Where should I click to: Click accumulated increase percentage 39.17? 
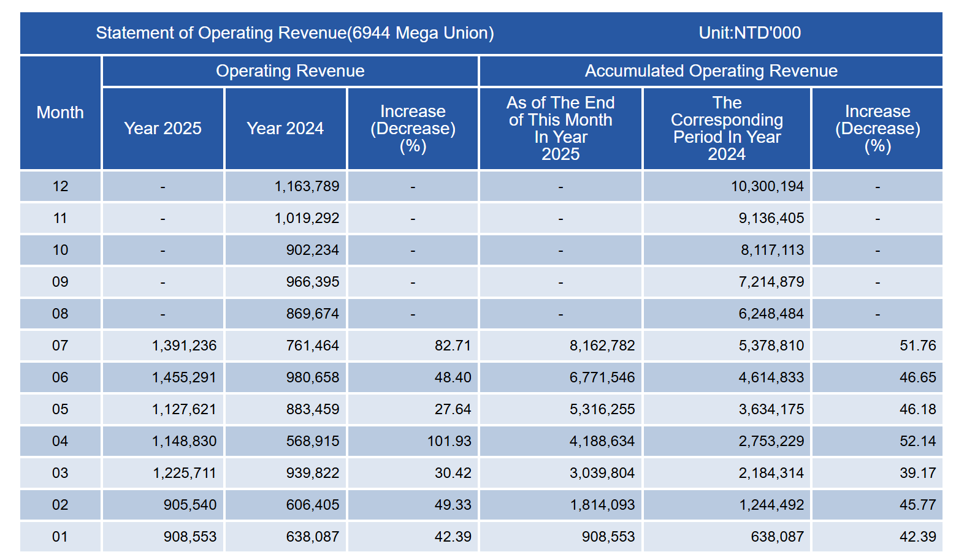(x=918, y=473)
